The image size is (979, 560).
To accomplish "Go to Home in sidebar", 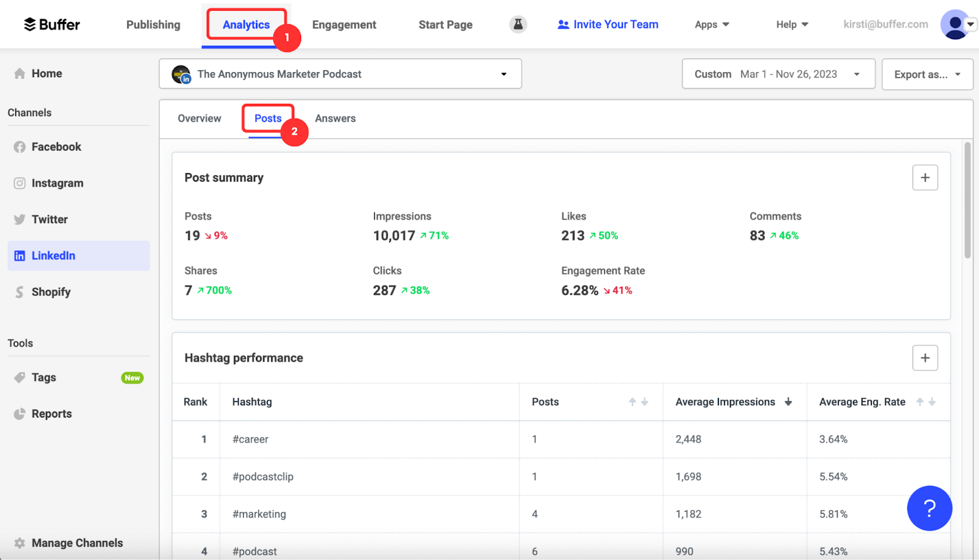I will tap(78, 73).
